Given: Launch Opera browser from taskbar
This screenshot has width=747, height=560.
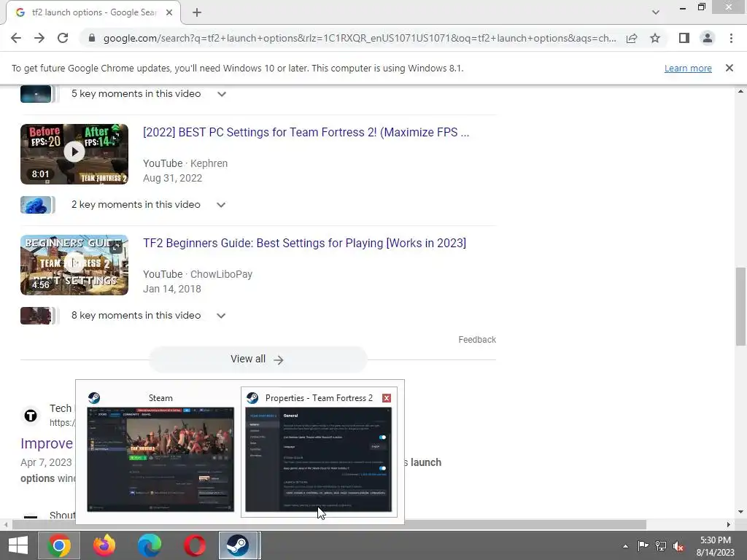Looking at the screenshot, I should 194,545.
